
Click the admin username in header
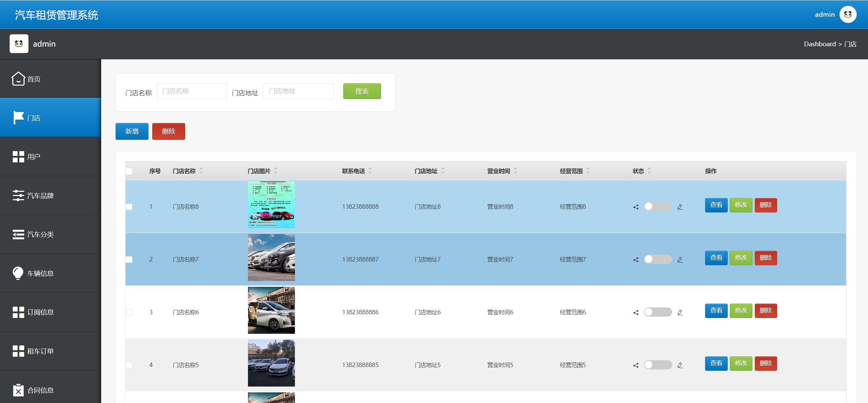(x=825, y=14)
